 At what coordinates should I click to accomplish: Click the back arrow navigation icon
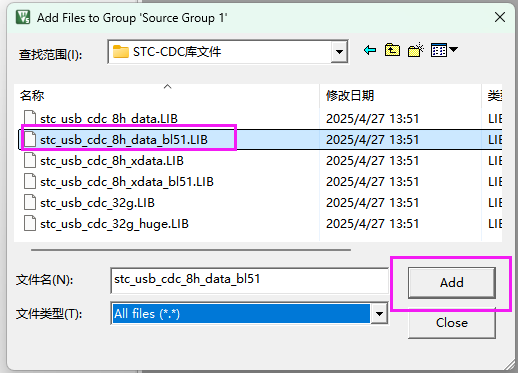370,50
